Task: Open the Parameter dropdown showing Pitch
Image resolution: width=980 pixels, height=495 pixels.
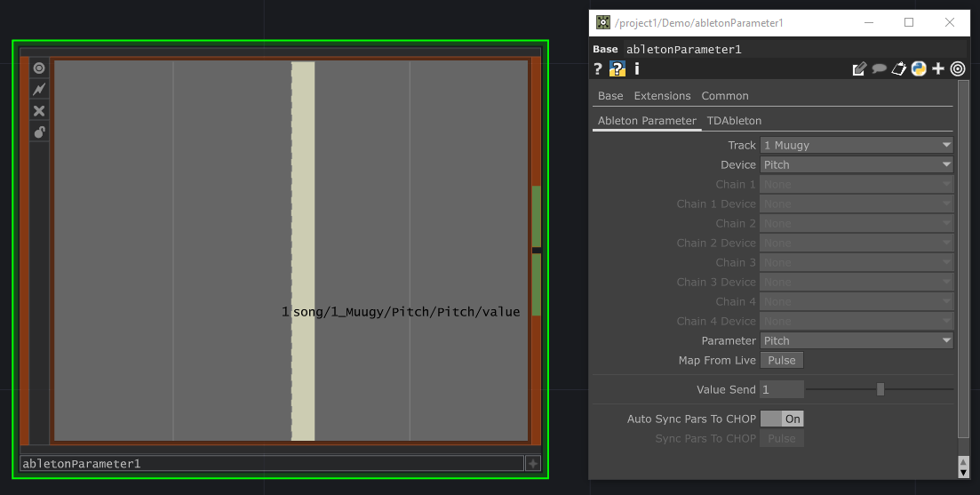Action: coord(857,340)
